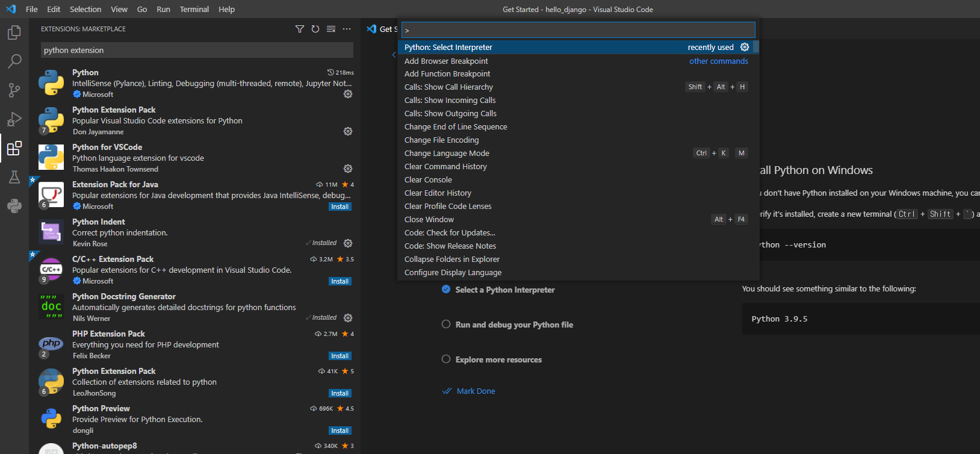Click Python Docstring Generator doc logo
This screenshot has height=454, width=980.
(x=51, y=307)
